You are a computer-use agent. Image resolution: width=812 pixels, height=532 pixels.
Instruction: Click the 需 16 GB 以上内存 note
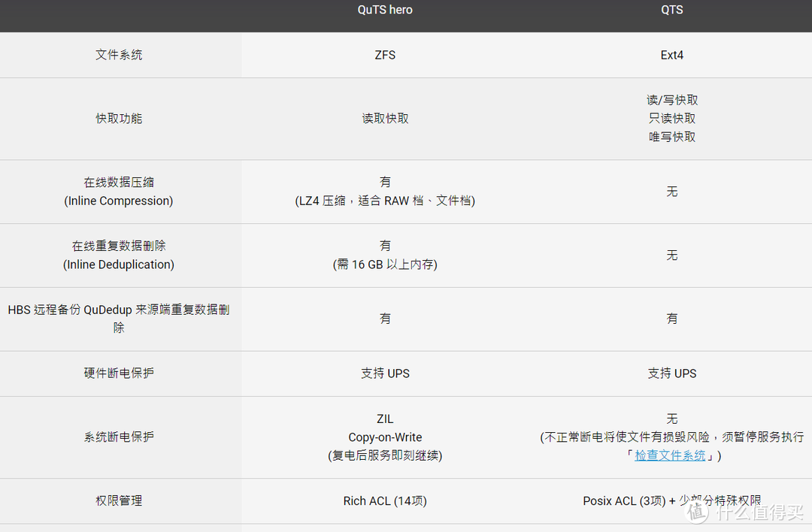tap(385, 264)
